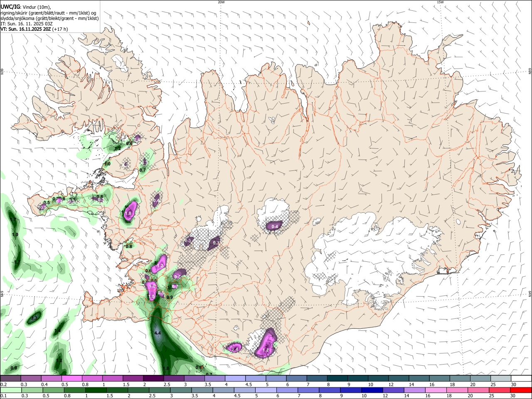Viewport: 532px width, 399px height.
Task: Click the '20W' longitude label at top
Action: (x=221, y=2)
